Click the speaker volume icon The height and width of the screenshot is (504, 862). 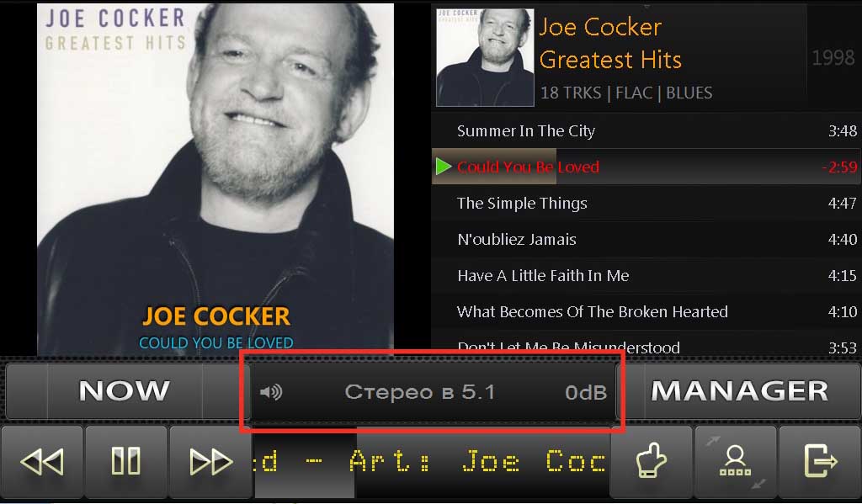[271, 392]
